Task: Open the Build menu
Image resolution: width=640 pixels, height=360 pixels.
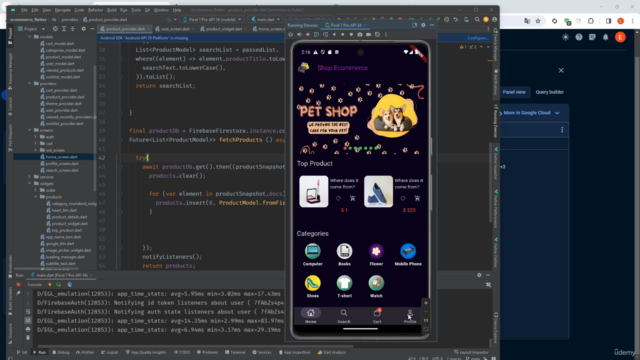Action: (x=111, y=10)
